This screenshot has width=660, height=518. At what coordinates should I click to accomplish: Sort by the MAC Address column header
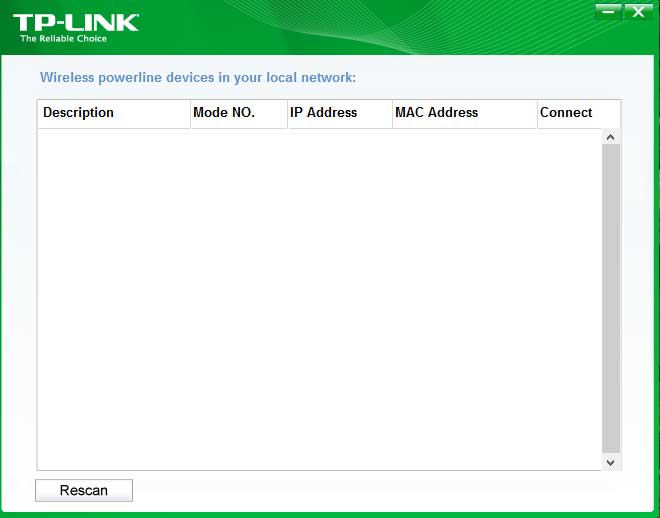pyautogui.click(x=463, y=113)
